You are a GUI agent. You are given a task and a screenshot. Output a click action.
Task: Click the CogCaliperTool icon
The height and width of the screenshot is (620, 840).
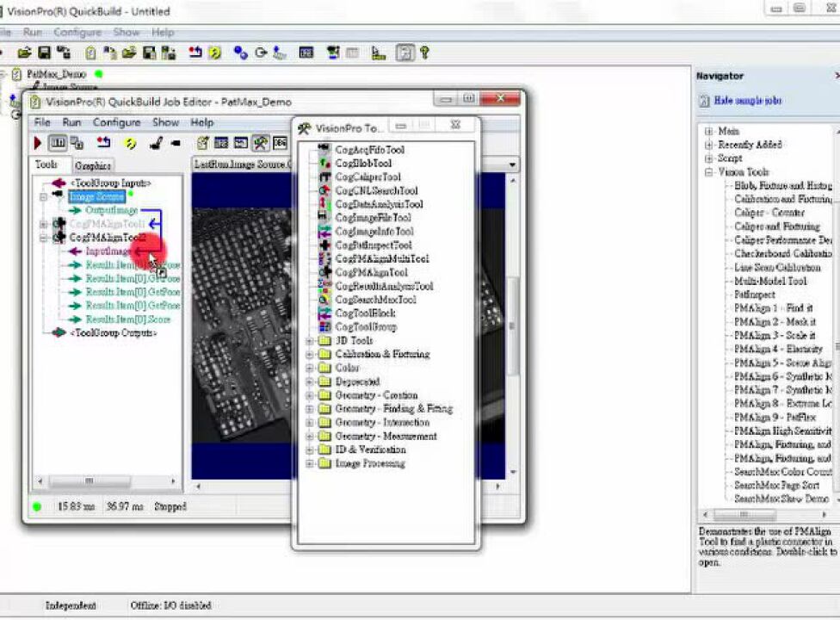point(324,177)
